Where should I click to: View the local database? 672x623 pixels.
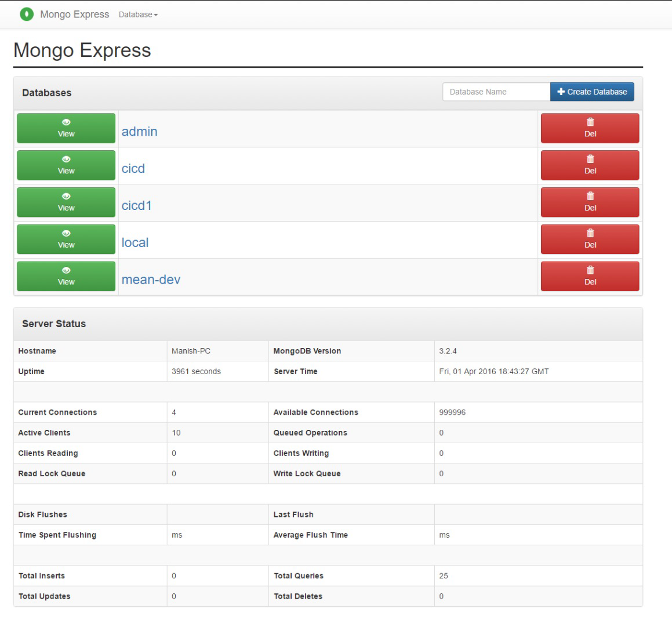pos(66,239)
